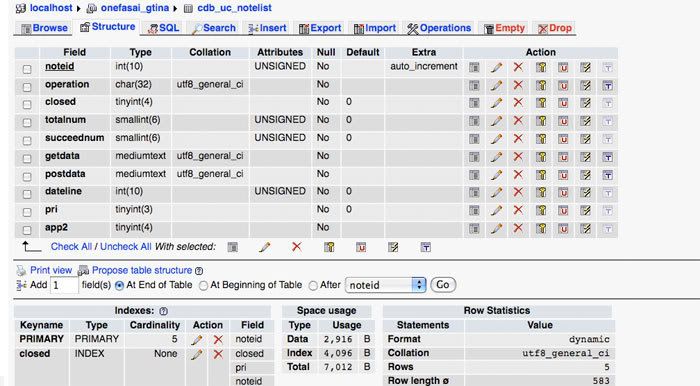Drop the pri field with red X

point(518,211)
